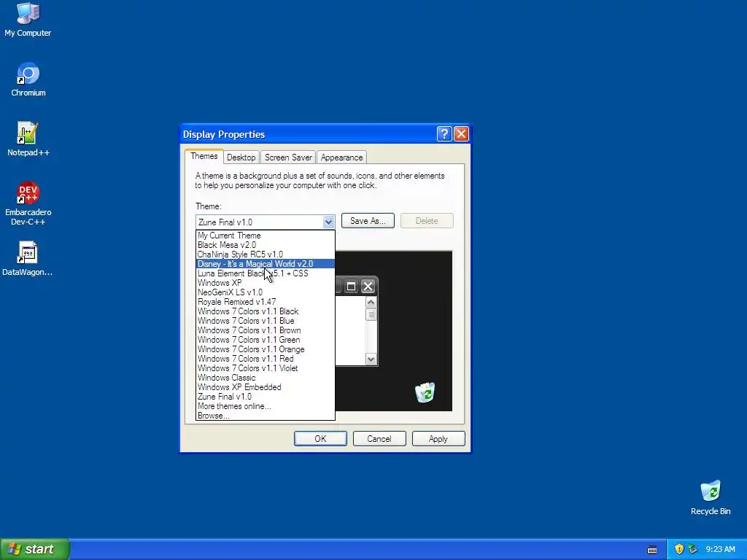This screenshot has height=560, width=747.
Task: Click the keyboard icon in taskbar
Action: click(652, 550)
